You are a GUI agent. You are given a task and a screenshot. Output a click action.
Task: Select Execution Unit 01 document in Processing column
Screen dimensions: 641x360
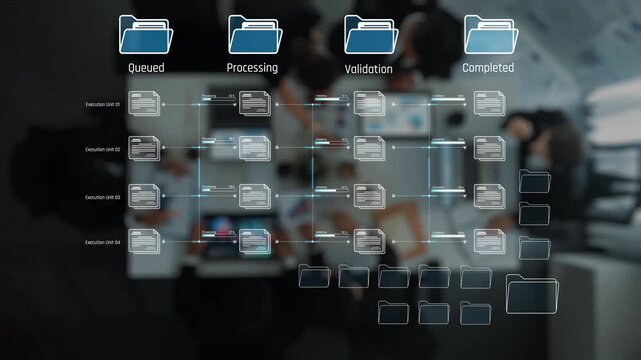(255, 103)
